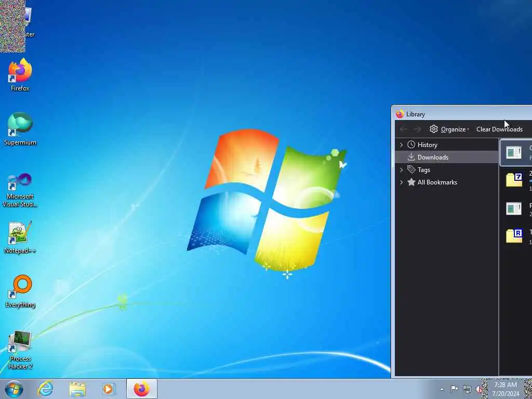Click the Clear Downloads button
The image size is (532, 399).
pyautogui.click(x=499, y=129)
